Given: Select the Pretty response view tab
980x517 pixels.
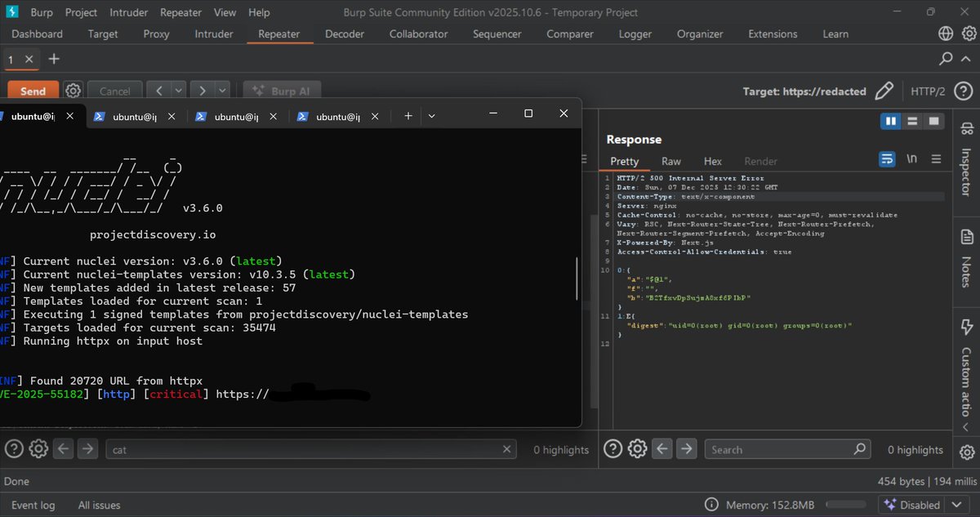Looking at the screenshot, I should (x=624, y=162).
